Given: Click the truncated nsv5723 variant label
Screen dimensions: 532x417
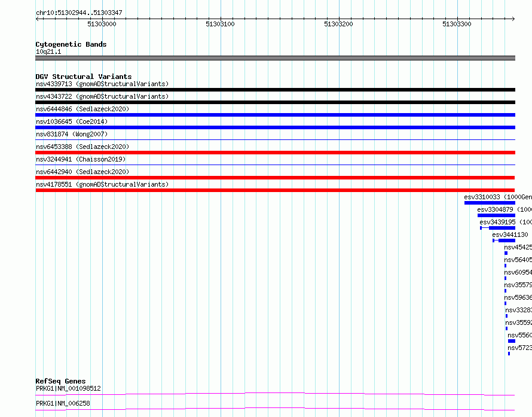Looking at the screenshot, I should [x=519, y=348].
